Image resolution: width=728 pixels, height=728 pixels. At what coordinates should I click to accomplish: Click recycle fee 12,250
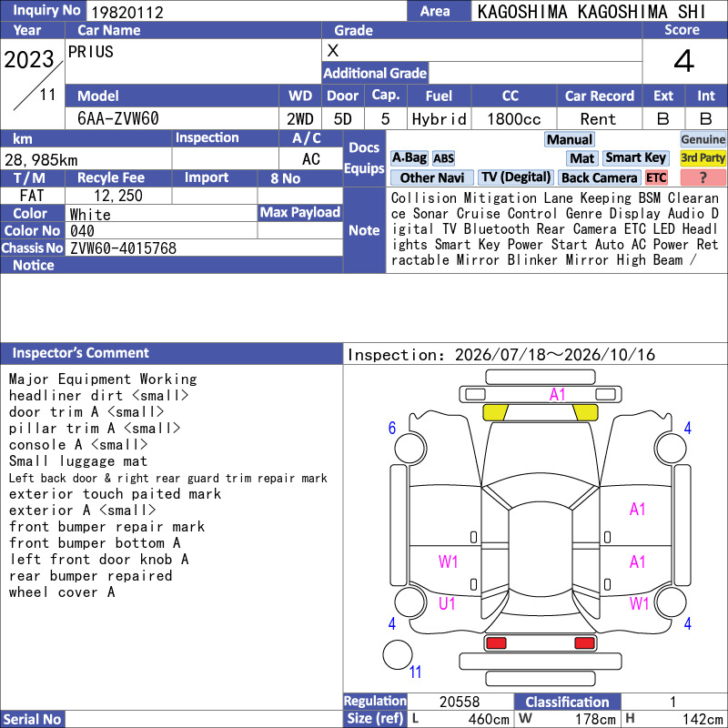click(118, 196)
